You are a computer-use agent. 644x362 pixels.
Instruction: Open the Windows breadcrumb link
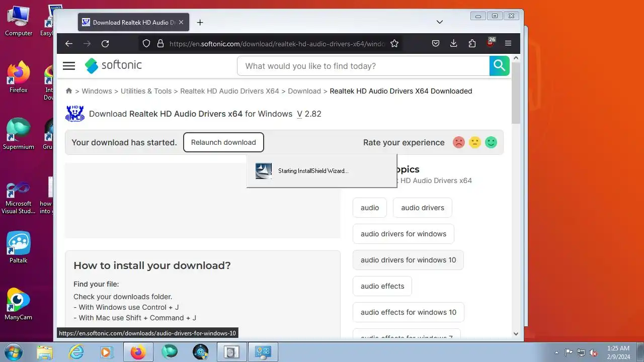(97, 91)
